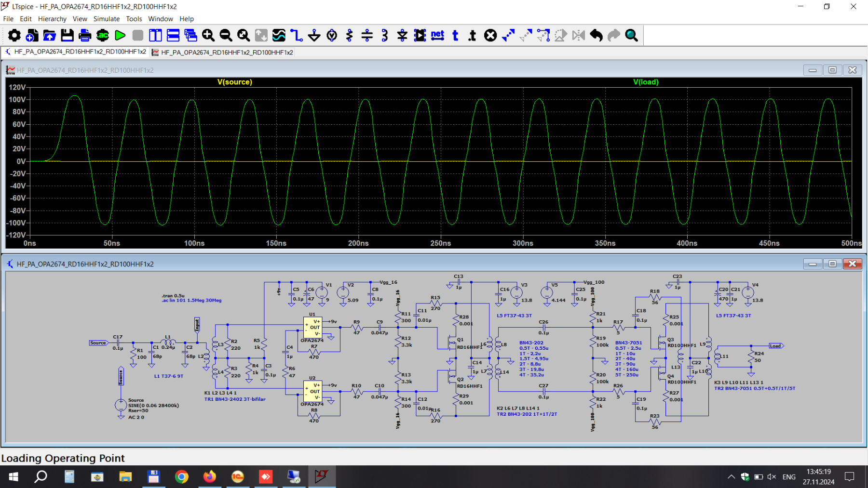Open Google Chrome from the taskbar
868x488 pixels.
tap(182, 476)
